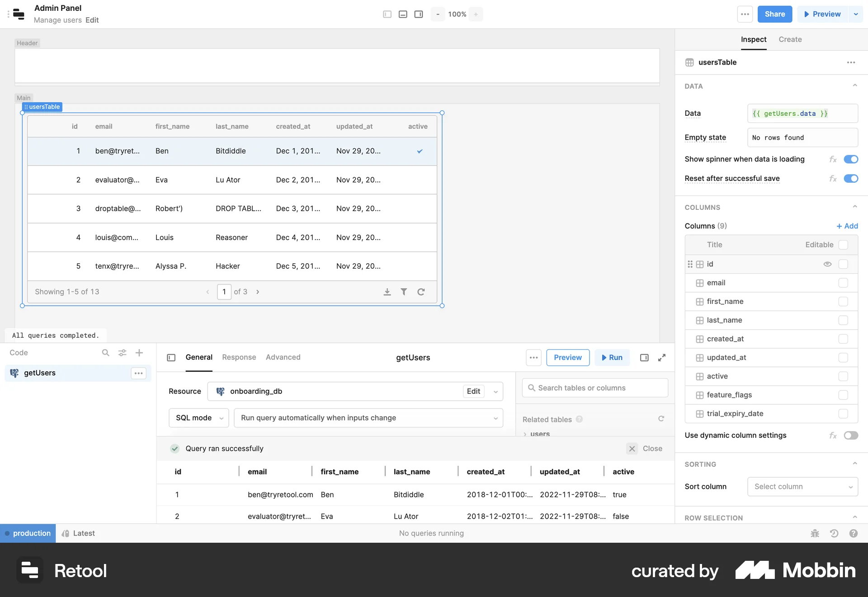Enable Use dynamic column settings
The width and height of the screenshot is (868, 597).
pos(851,435)
